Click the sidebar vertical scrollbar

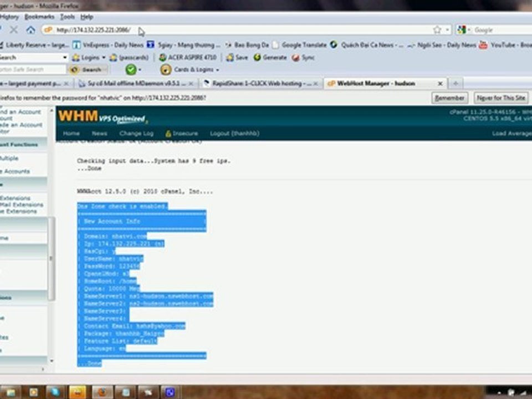51,259
